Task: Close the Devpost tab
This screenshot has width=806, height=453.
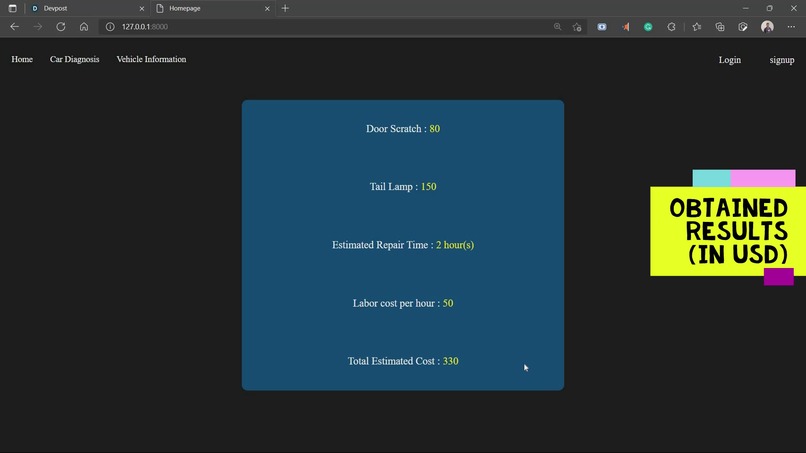Action: pyautogui.click(x=142, y=9)
